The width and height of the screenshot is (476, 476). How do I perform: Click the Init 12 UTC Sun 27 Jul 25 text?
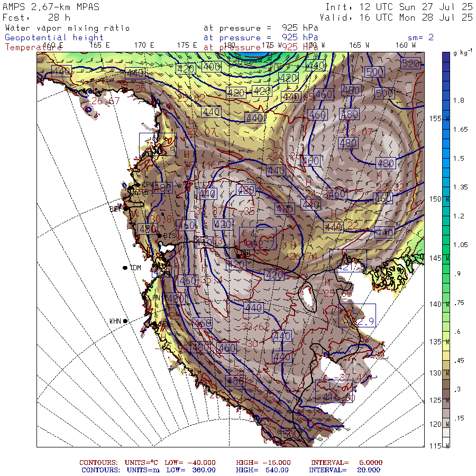(x=399, y=7)
